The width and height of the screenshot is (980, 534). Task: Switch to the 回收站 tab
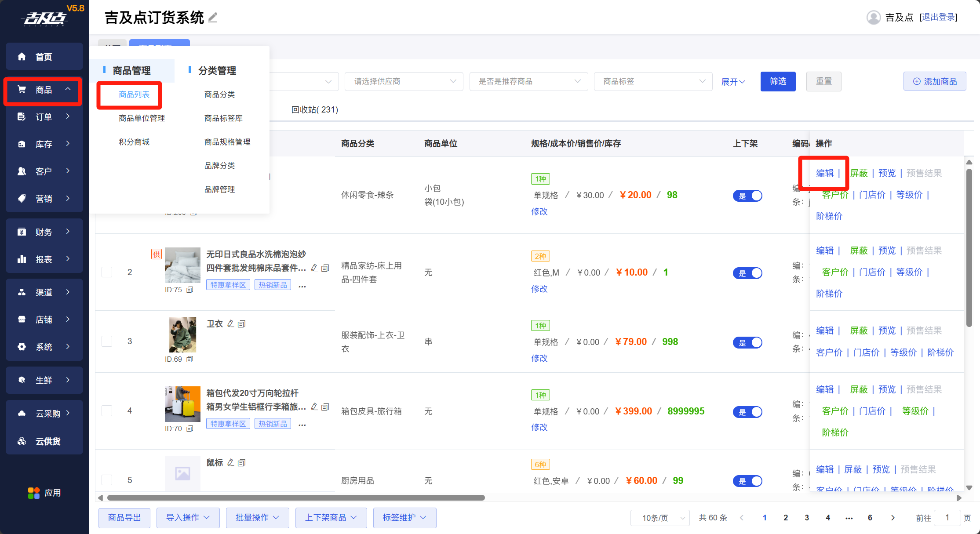click(314, 109)
